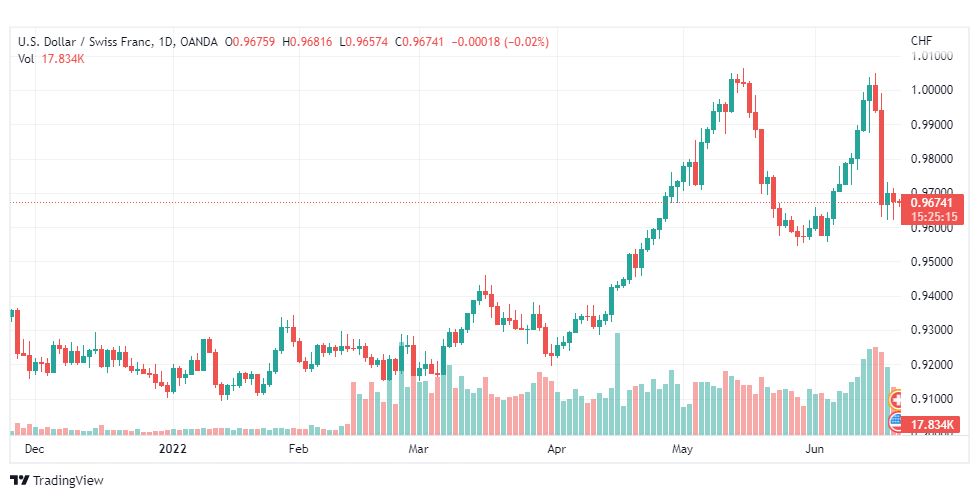Click the US flag event icon
Viewport: 979px width, 498px height.
[895, 422]
